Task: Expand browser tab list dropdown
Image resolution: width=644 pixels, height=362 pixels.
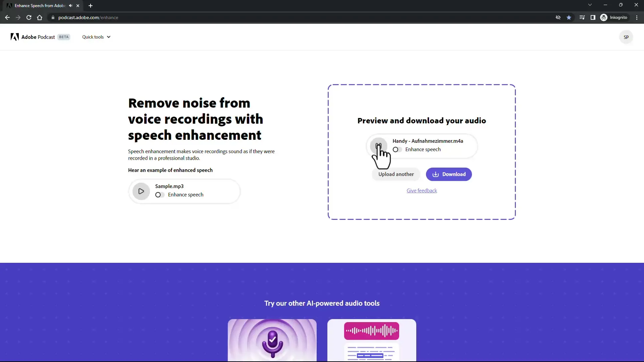Action: 590,5
